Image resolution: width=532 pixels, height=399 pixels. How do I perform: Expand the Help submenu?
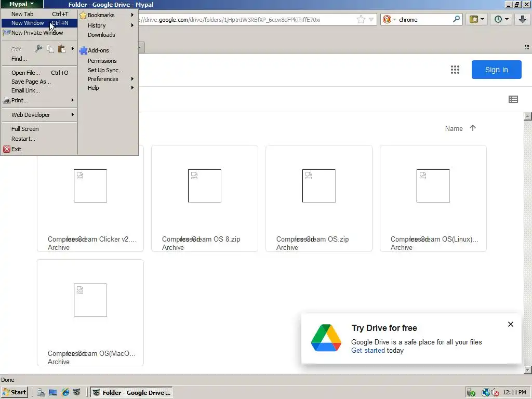[x=108, y=87]
